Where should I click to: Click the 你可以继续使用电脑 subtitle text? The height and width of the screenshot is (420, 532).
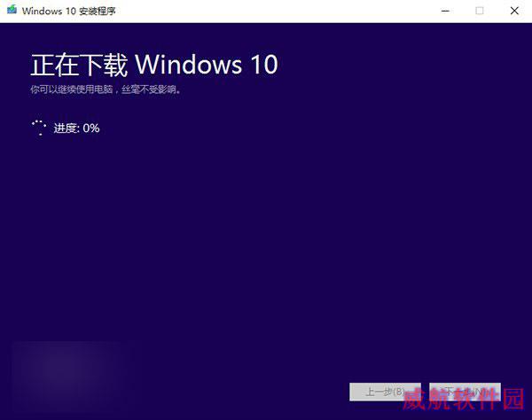[x=106, y=89]
